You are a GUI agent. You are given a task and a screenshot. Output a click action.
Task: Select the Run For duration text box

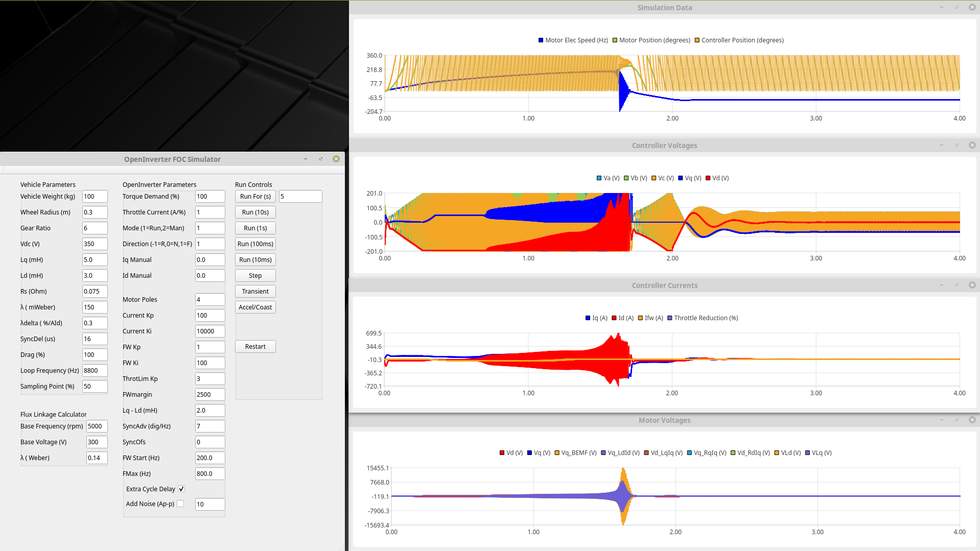pos(300,197)
